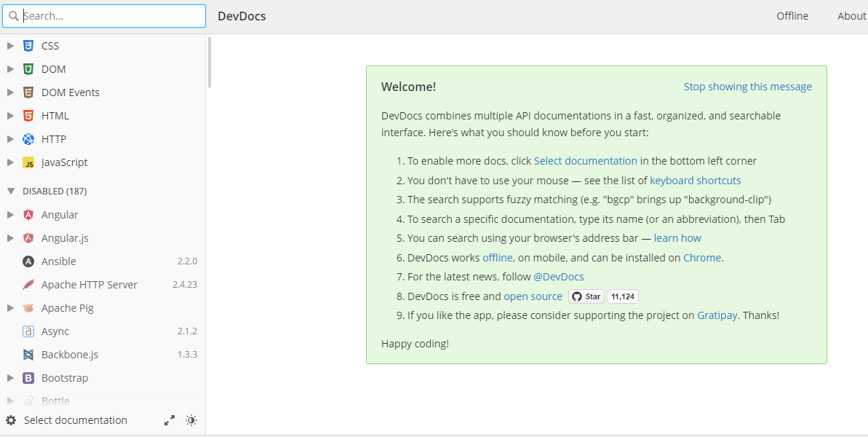Click the sidebar vertical scrollbar
The width and height of the screenshot is (868, 437).
tap(210, 62)
